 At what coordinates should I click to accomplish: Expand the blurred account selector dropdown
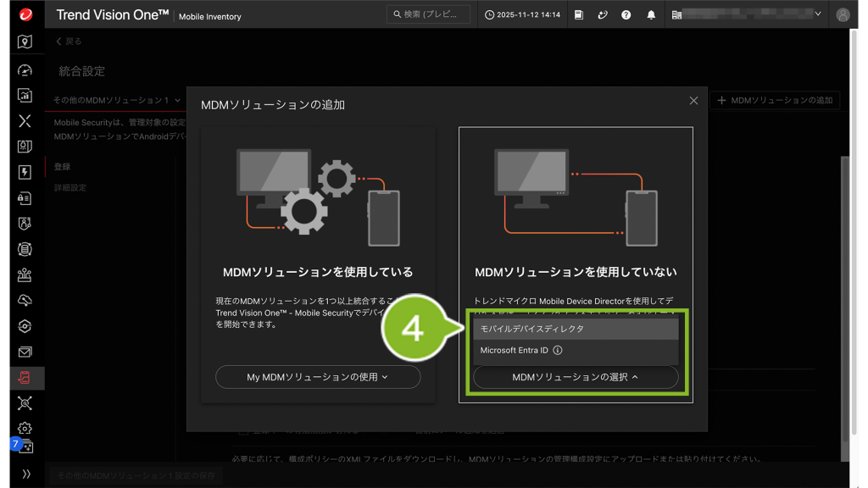pyautogui.click(x=746, y=14)
